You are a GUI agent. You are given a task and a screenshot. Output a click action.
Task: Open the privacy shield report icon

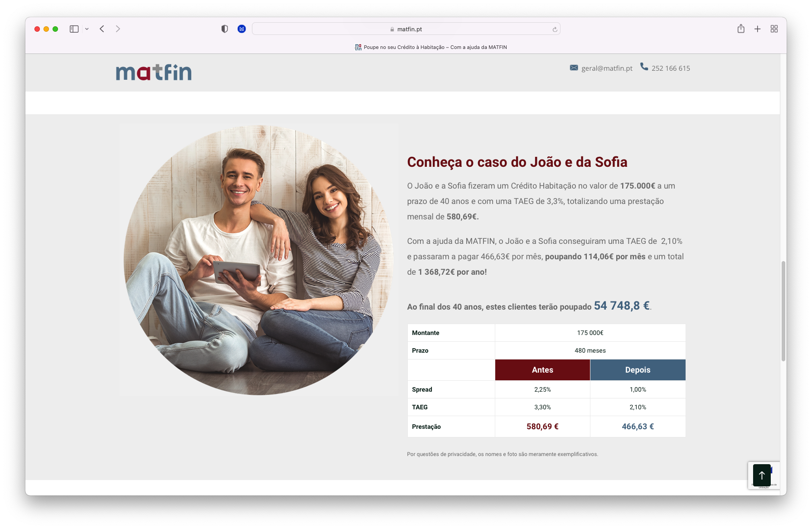[224, 29]
